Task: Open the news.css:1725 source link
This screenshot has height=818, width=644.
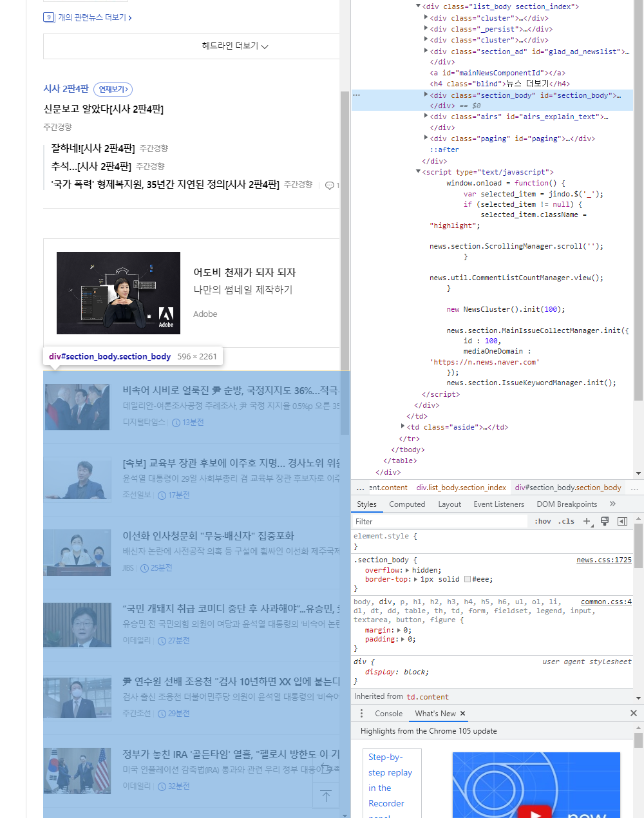Action: (604, 560)
